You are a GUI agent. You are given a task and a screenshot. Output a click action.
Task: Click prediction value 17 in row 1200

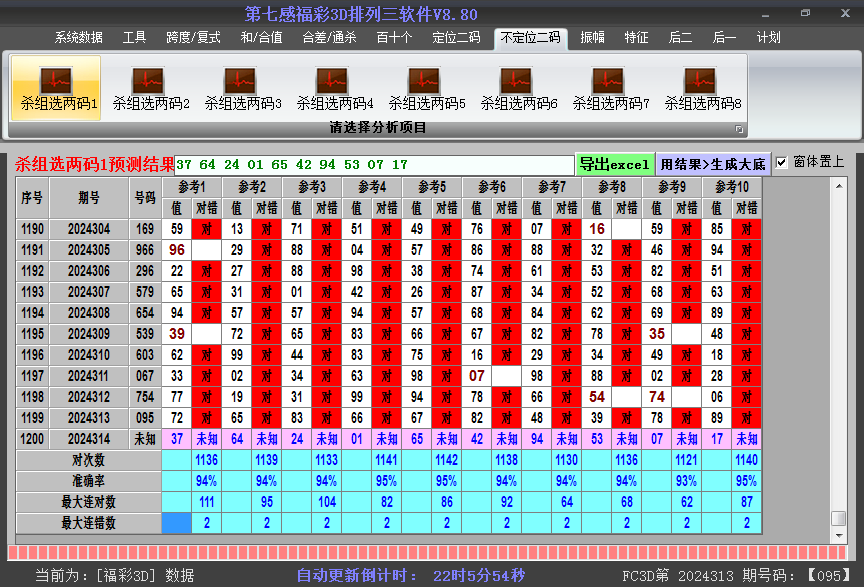(x=717, y=439)
